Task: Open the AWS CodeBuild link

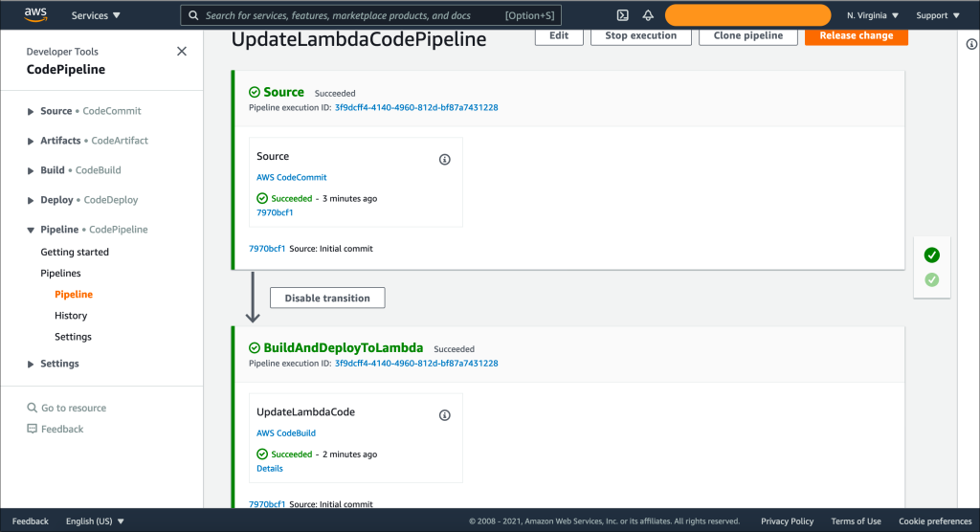Action: [x=285, y=433]
